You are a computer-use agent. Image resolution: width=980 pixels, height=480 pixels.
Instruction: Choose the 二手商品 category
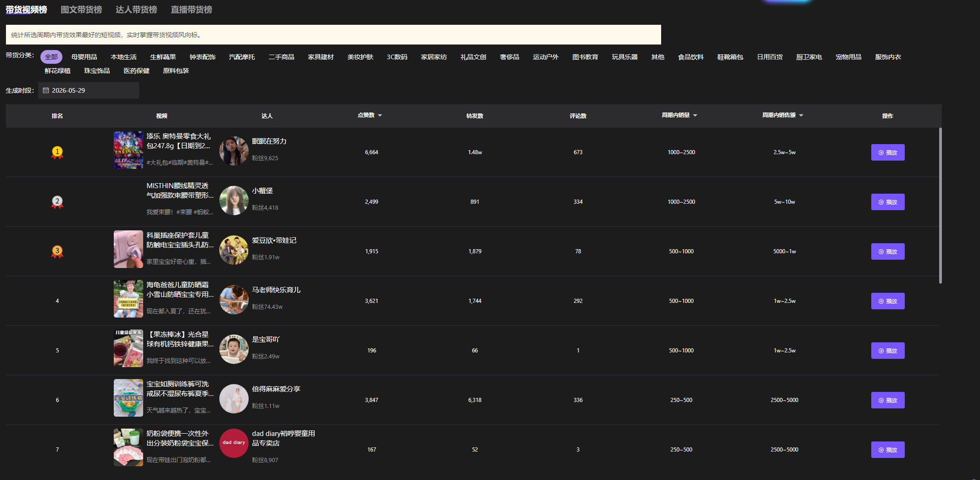(281, 57)
